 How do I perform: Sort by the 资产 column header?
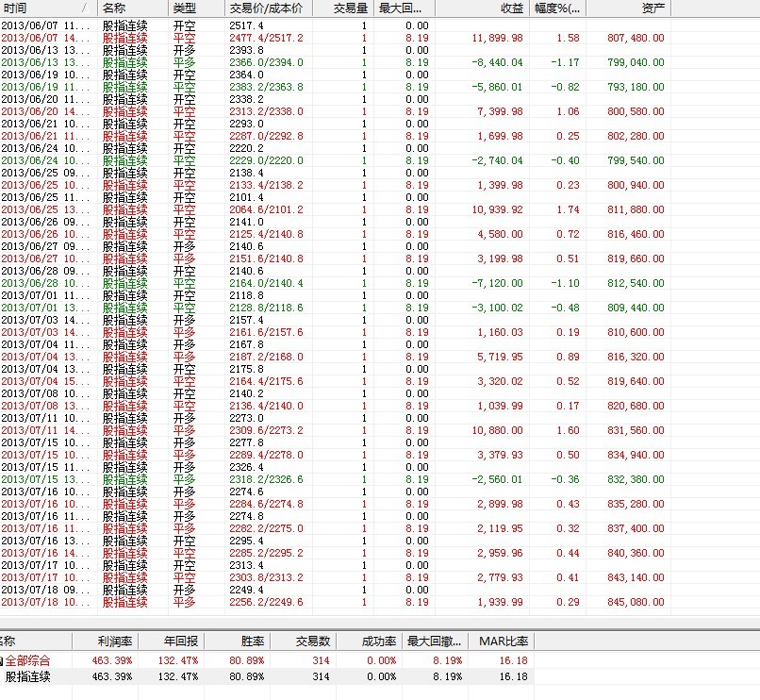coord(629,8)
